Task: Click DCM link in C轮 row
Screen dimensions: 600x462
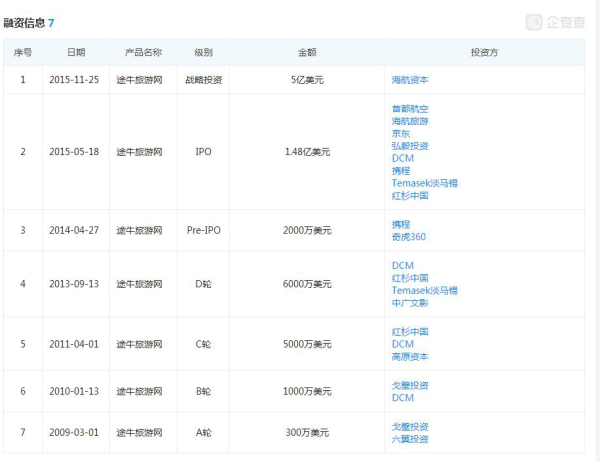Action: [403, 344]
